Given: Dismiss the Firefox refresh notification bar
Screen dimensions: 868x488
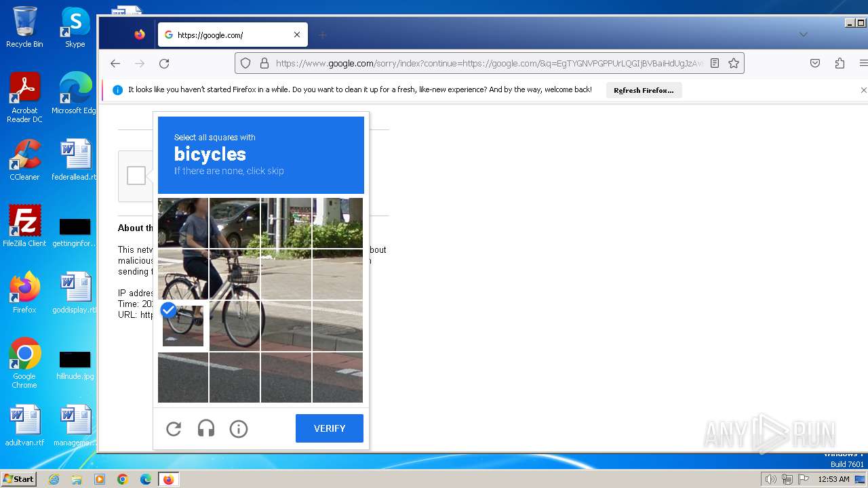Looking at the screenshot, I should click(x=863, y=89).
